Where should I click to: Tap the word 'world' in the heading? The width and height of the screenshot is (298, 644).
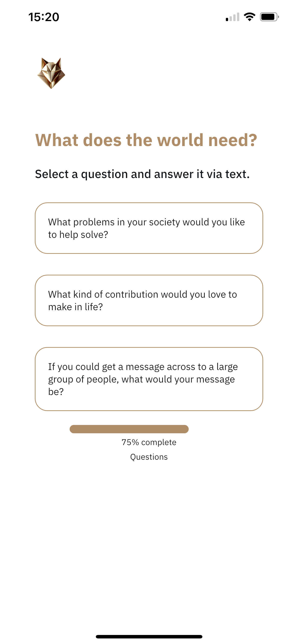click(x=180, y=140)
